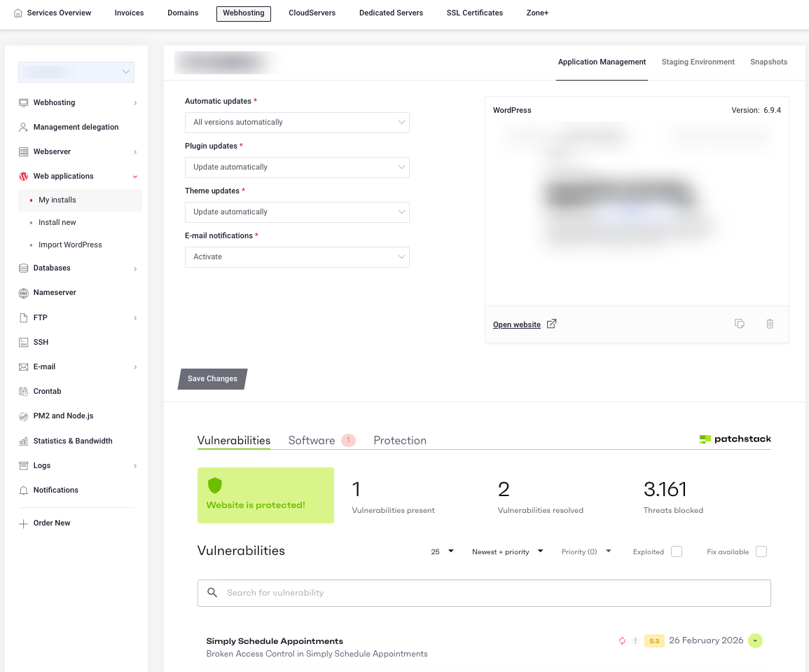809x672 pixels.
Task: Click the Notifications bell icon
Action: (23, 490)
